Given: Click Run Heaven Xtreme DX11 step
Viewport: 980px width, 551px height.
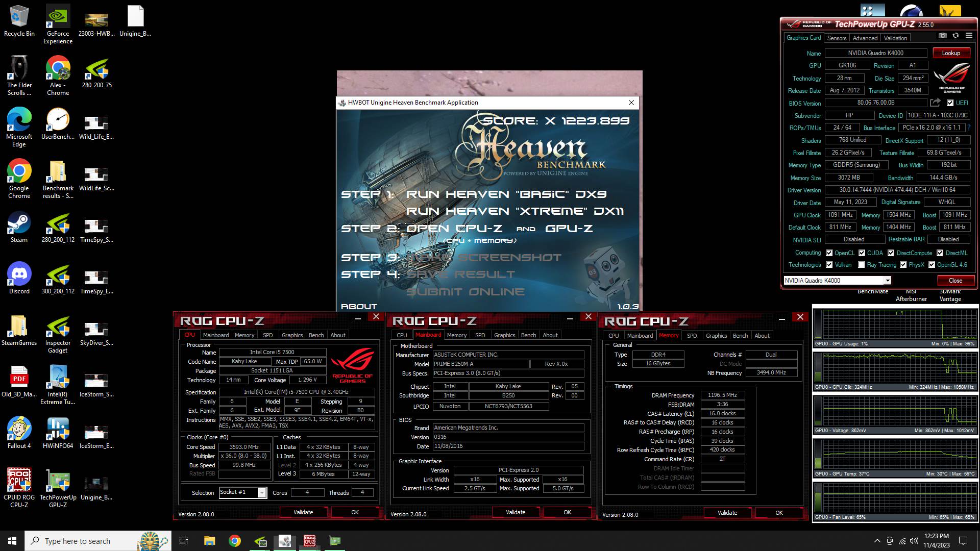Looking at the screenshot, I should [x=514, y=211].
